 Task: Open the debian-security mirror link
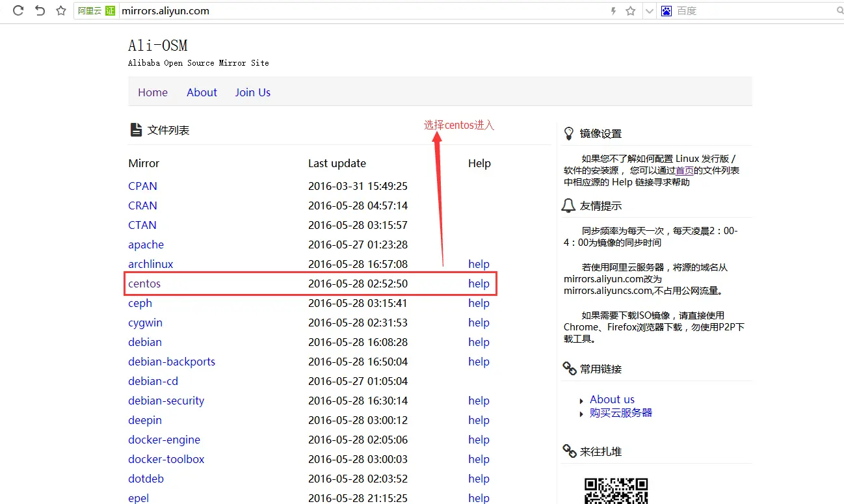point(166,401)
